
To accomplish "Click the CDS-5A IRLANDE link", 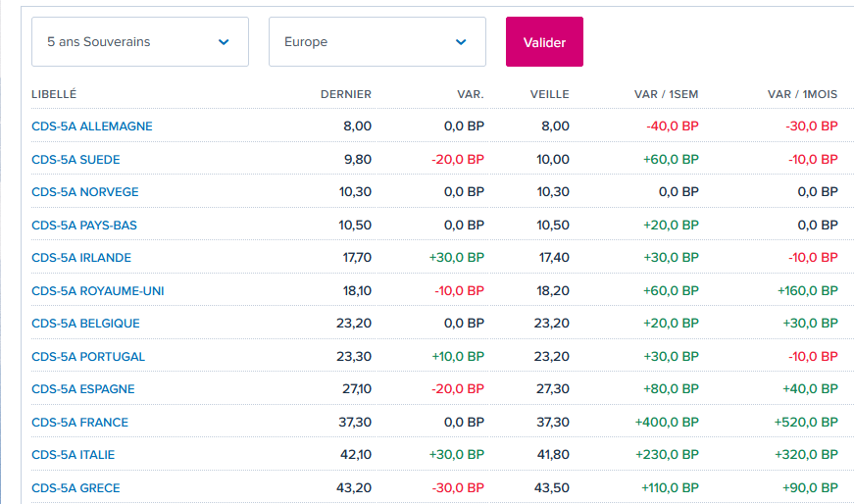I will click(81, 258).
